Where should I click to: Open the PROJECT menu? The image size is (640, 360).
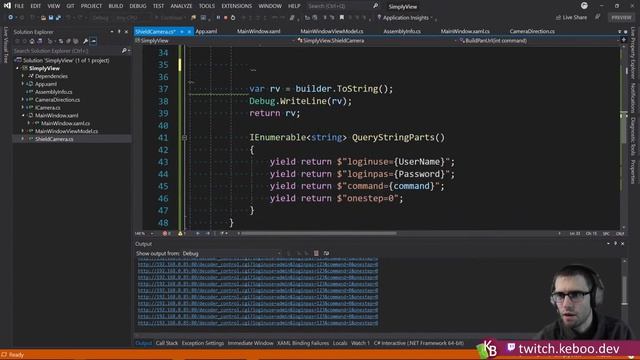tap(91, 6)
